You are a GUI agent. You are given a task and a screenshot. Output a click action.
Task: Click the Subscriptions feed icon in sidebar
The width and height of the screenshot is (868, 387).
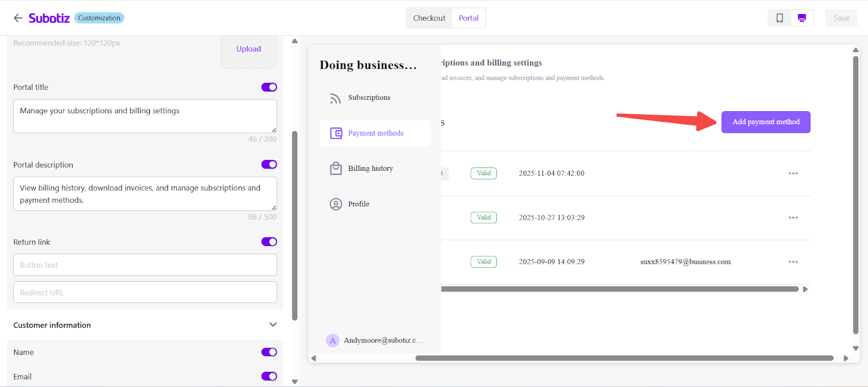click(336, 98)
